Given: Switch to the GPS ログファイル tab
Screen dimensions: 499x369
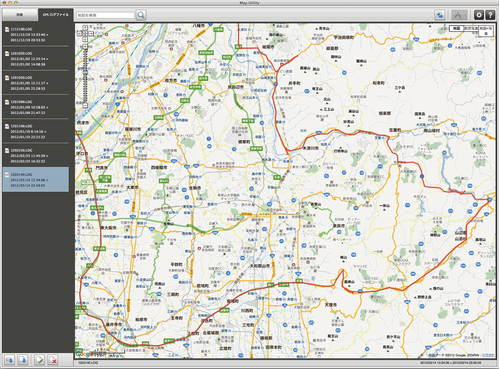Looking at the screenshot, I should pos(55,15).
